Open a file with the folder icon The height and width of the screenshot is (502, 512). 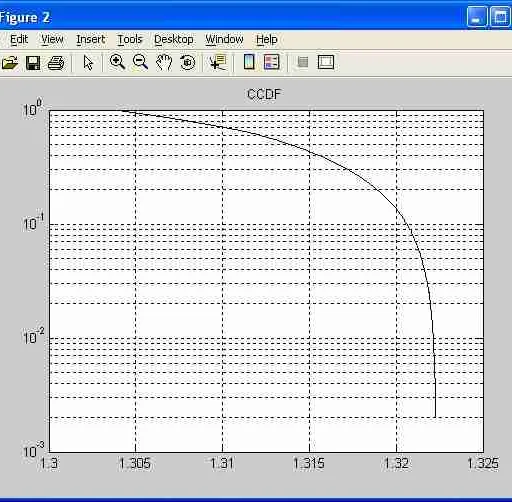(9, 62)
